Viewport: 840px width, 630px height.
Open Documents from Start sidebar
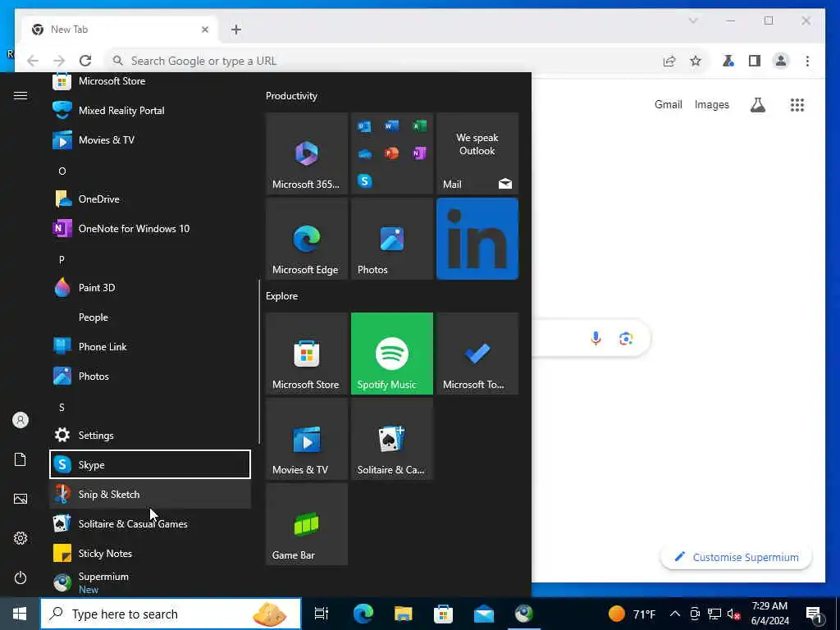(x=21, y=459)
